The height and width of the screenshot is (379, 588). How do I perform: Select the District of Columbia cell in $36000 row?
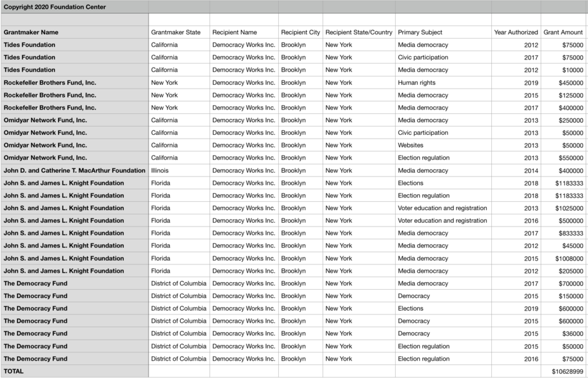179,333
